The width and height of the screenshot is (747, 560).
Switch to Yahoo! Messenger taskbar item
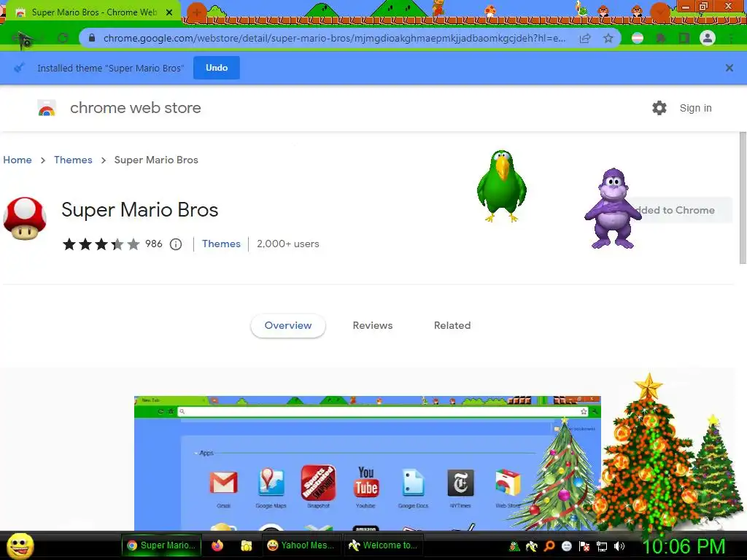tap(301, 545)
